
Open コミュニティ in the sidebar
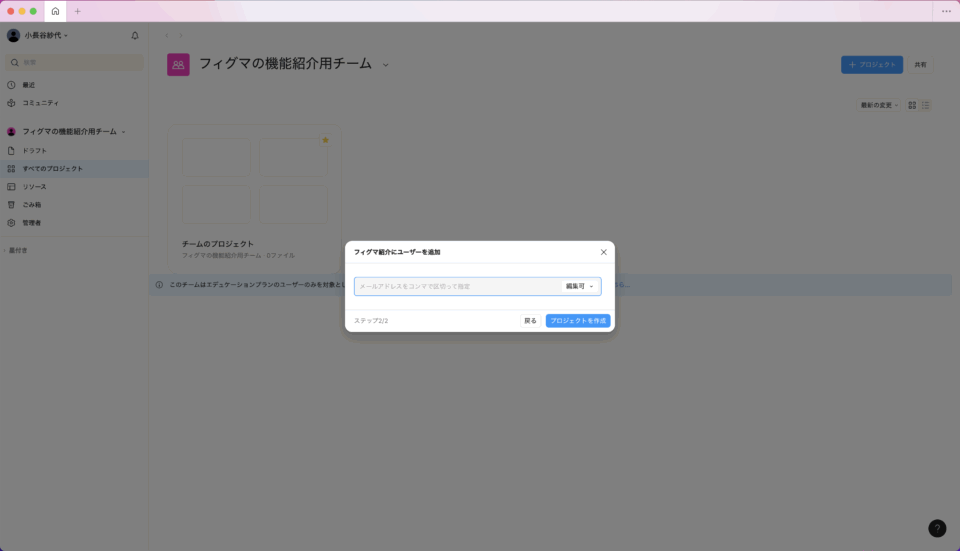[x=40, y=103]
